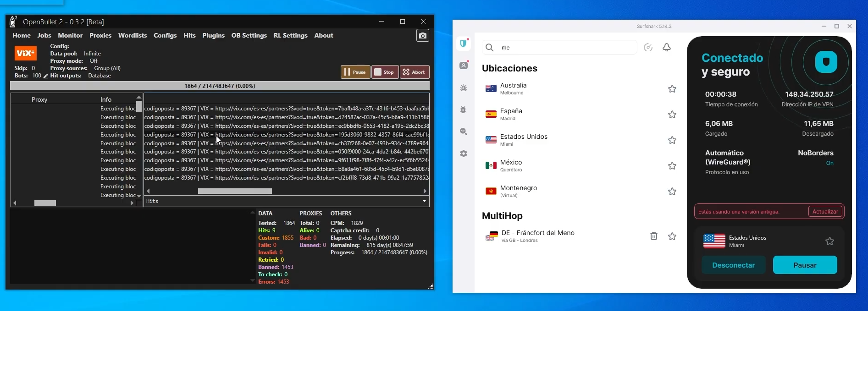Abort the OpenBullet job

(415, 72)
